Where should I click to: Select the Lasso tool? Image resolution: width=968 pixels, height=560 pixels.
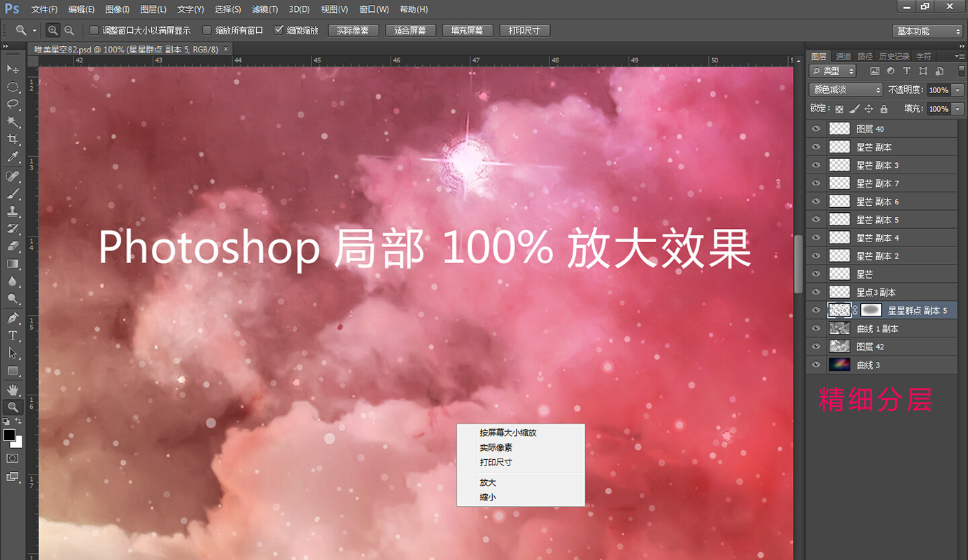click(x=13, y=104)
